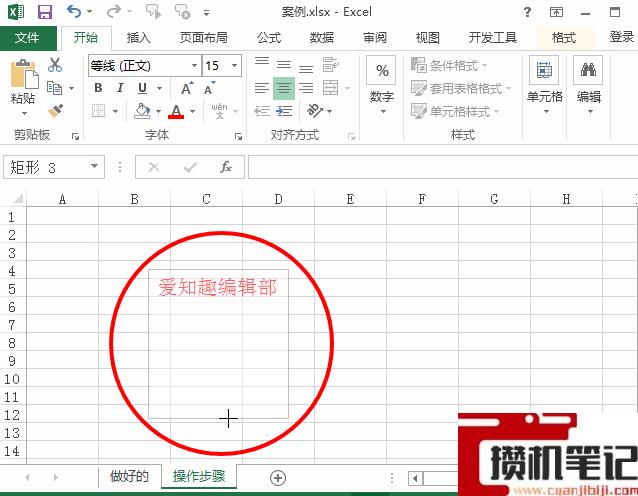Align text to the left
The height and width of the screenshot is (496, 638).
(x=262, y=88)
